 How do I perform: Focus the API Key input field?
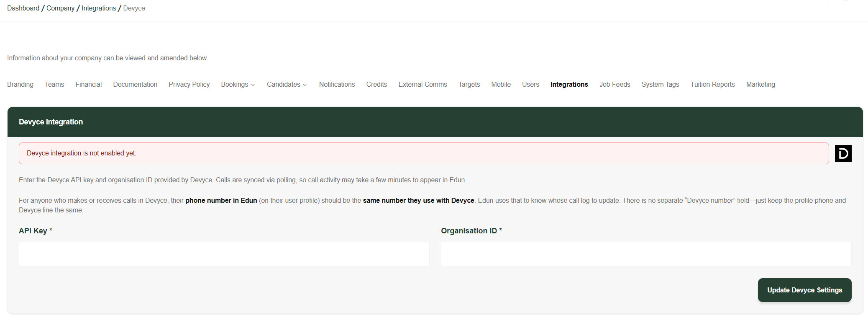click(x=224, y=254)
